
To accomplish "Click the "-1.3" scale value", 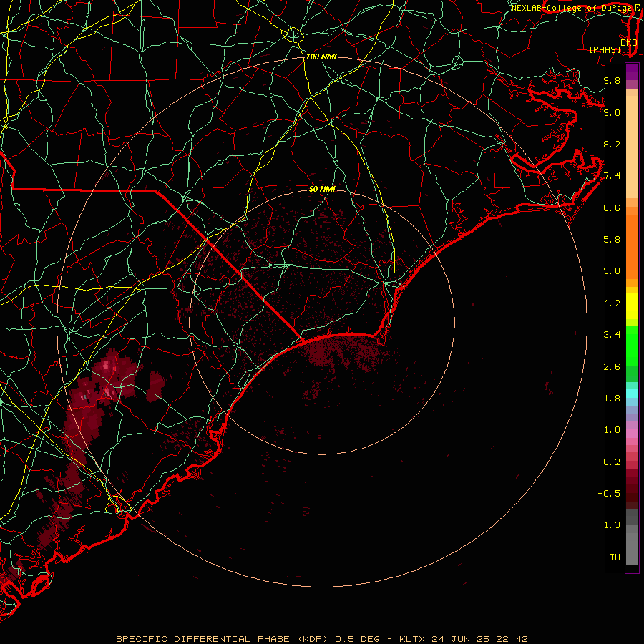I will (609, 525).
